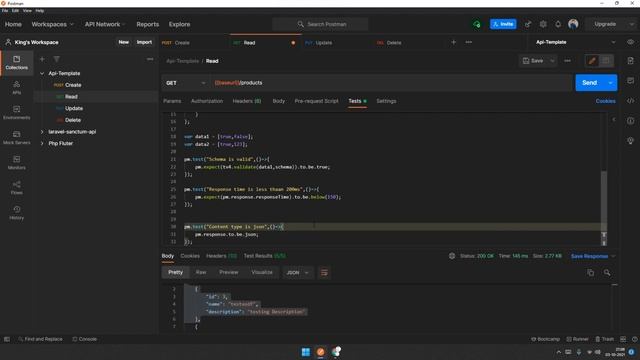Open tab options three-dot menu
Screen dimensions: 640x360
469,42
